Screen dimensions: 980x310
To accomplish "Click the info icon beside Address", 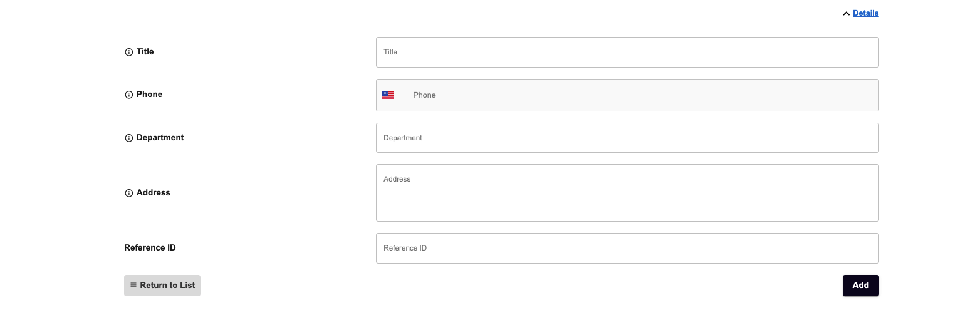I will [129, 193].
